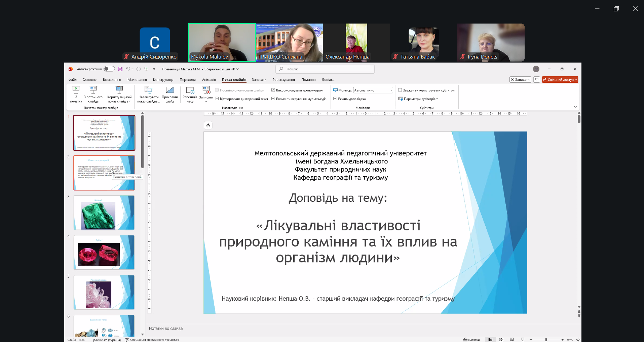Uncheck Режим доповідача checkbox

click(335, 99)
